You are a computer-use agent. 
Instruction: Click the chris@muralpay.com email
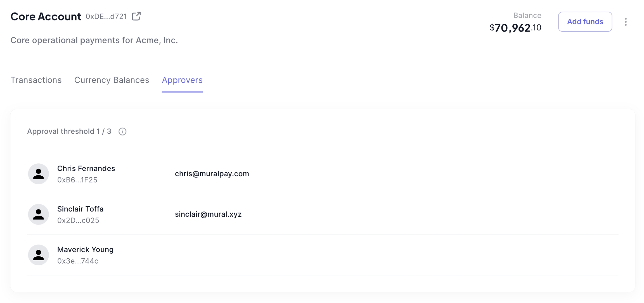[x=212, y=174]
